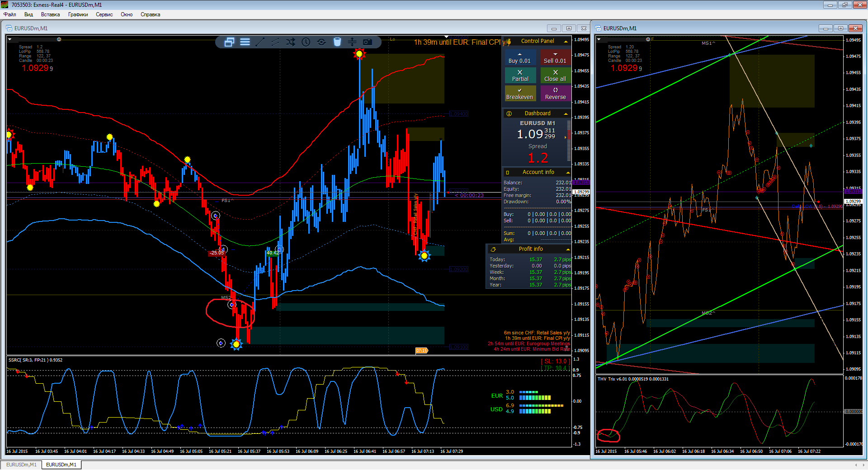
Task: Click the EUR currency strength meter bars
Action: pyautogui.click(x=535, y=395)
